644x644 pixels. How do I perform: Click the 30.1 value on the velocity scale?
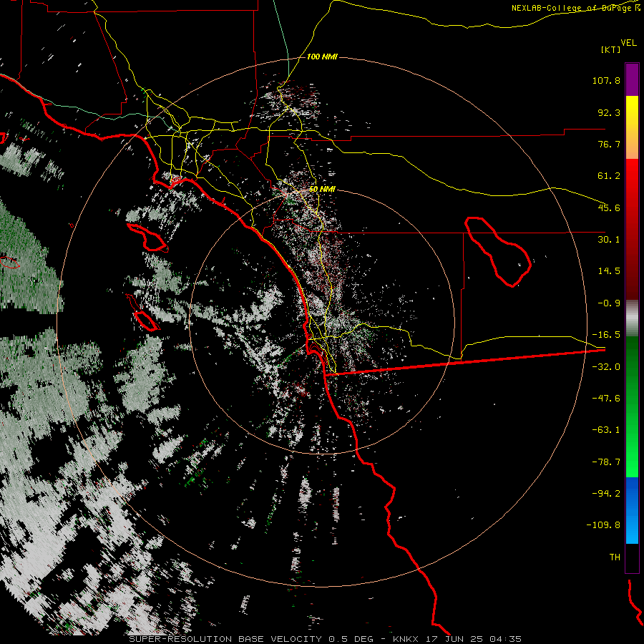coord(609,240)
